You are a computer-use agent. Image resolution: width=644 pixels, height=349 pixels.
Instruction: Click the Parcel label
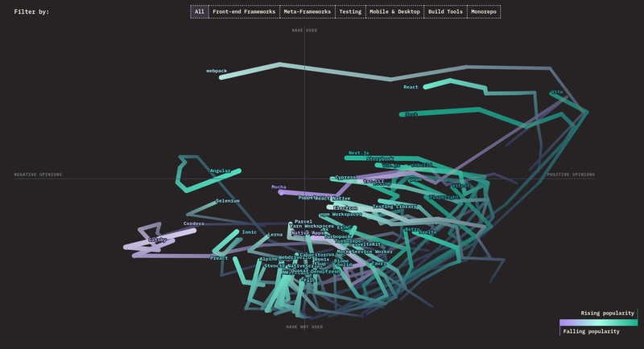coord(303,221)
